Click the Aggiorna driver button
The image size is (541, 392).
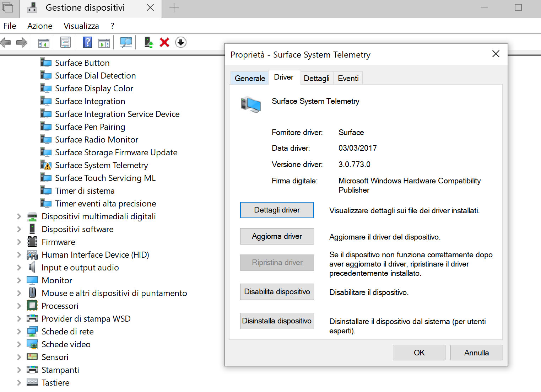point(277,236)
